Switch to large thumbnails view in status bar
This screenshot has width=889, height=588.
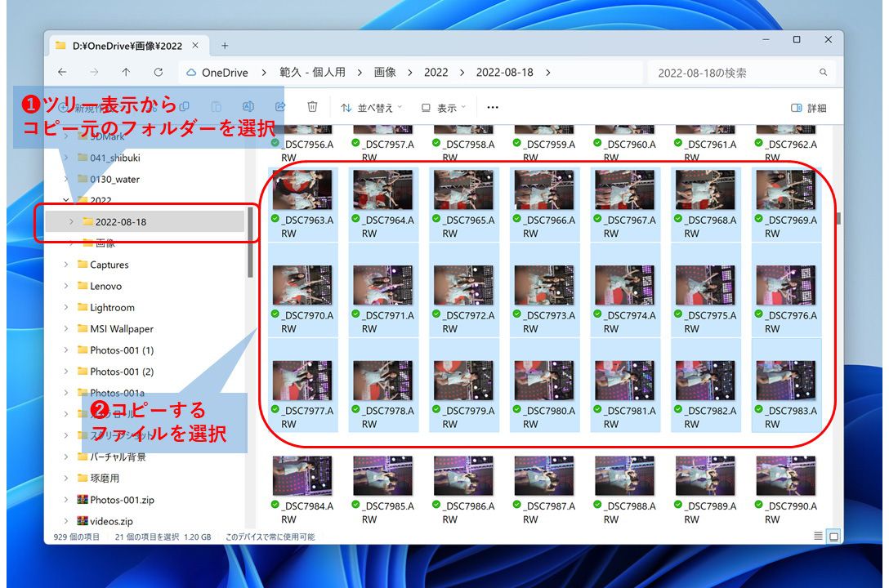pos(834,537)
